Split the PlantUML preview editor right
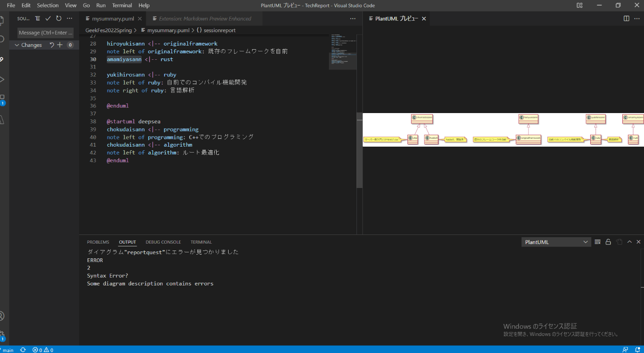 click(626, 18)
